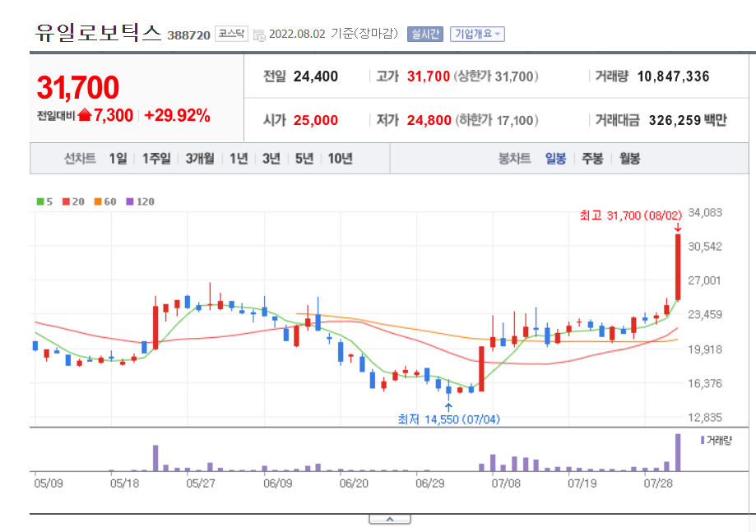Open the 기업개요 dropdown
This screenshot has width=756, height=532.
(477, 34)
